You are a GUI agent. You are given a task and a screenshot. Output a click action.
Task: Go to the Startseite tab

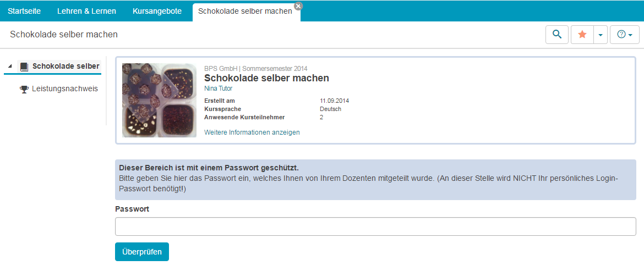[24, 11]
